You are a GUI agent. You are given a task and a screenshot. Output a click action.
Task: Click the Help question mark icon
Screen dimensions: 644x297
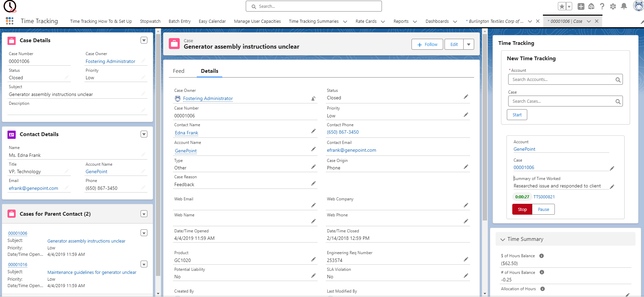click(x=602, y=6)
